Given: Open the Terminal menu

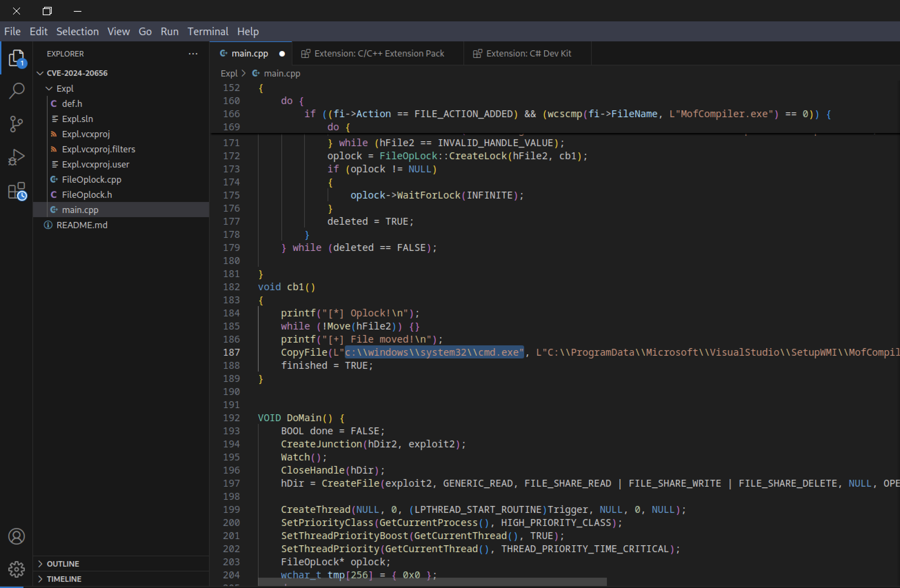Looking at the screenshot, I should (208, 31).
